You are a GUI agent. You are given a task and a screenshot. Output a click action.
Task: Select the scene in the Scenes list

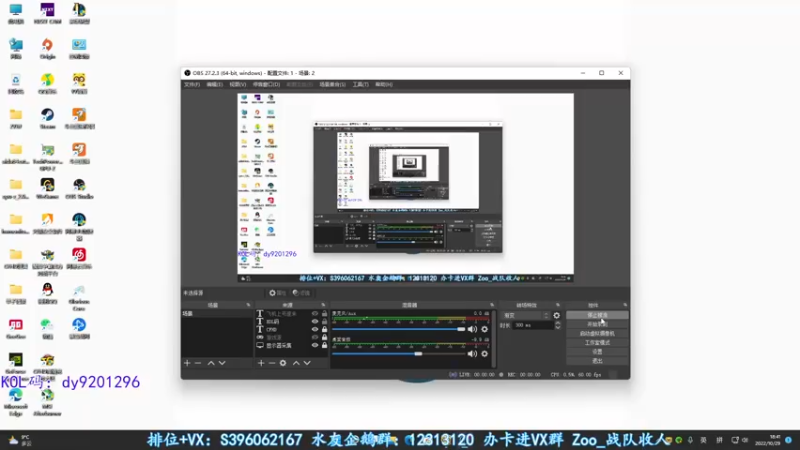click(x=217, y=314)
